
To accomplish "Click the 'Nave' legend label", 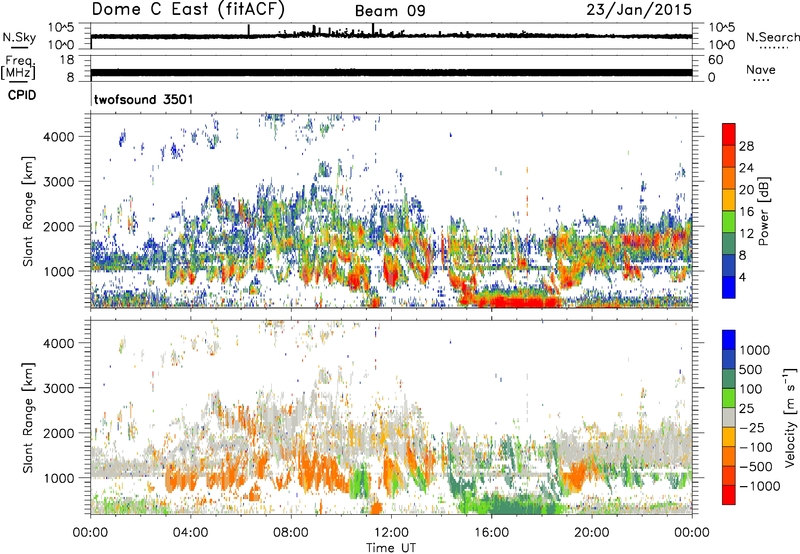I will (761, 69).
